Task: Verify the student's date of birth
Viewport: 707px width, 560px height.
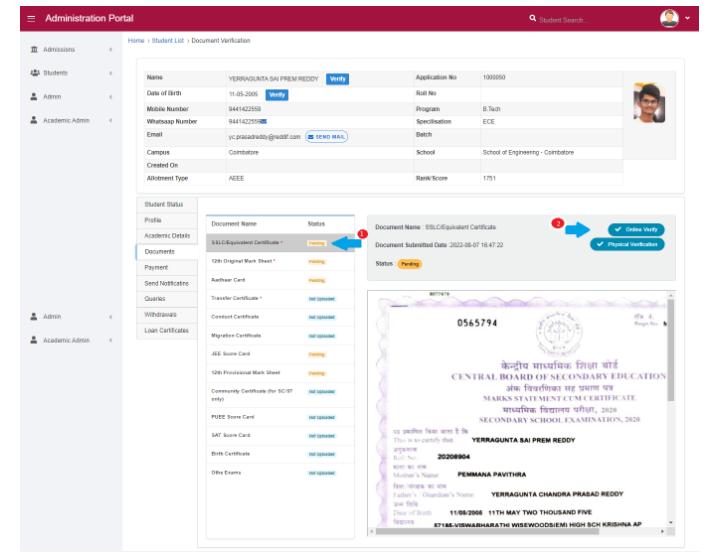Action: point(276,94)
